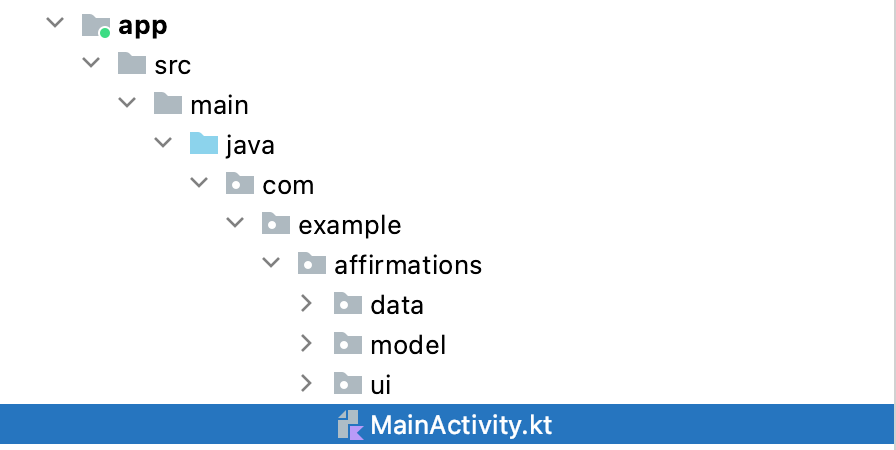Select the model package label

408,345
